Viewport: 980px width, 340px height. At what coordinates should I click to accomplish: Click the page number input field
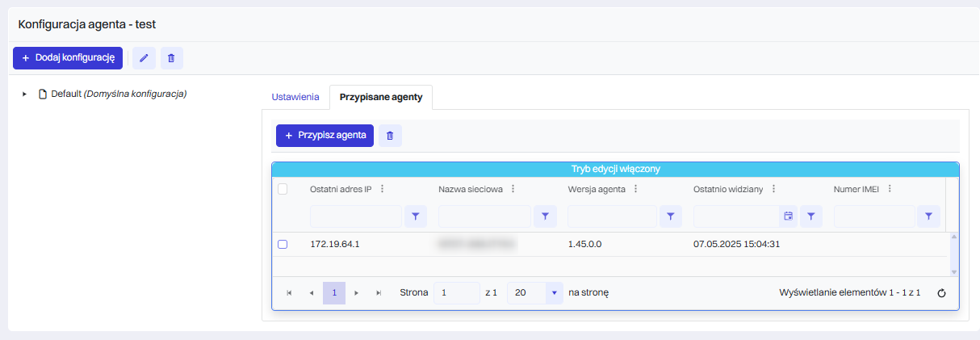[457, 293]
